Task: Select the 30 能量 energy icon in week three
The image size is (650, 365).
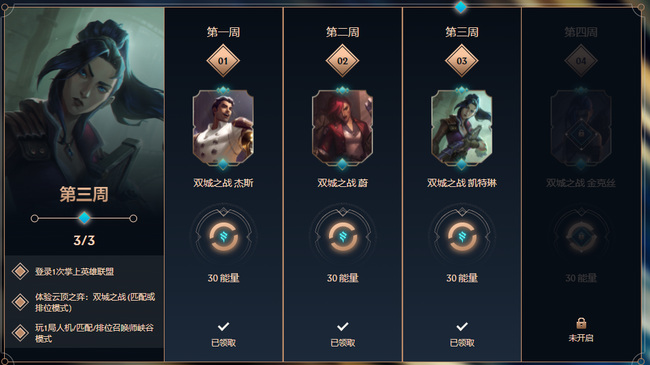Action: pos(462,236)
